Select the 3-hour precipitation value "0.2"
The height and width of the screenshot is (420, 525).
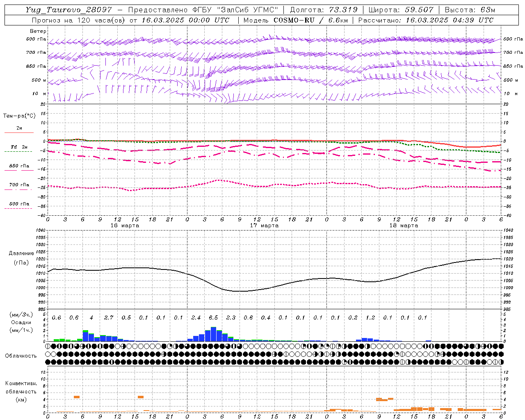point(353,318)
